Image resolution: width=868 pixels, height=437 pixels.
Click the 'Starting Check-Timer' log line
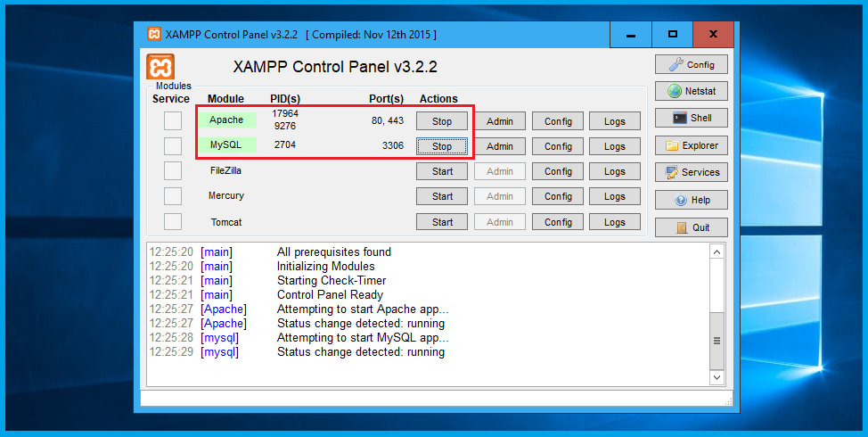pos(331,280)
